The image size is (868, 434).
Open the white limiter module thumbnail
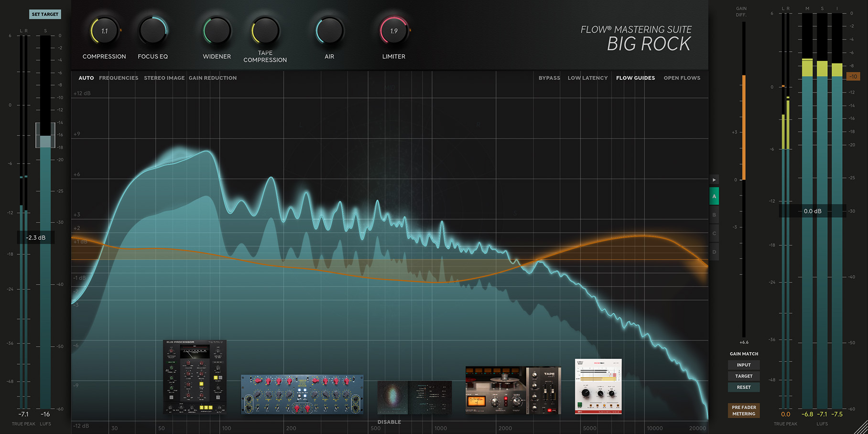[598, 386]
